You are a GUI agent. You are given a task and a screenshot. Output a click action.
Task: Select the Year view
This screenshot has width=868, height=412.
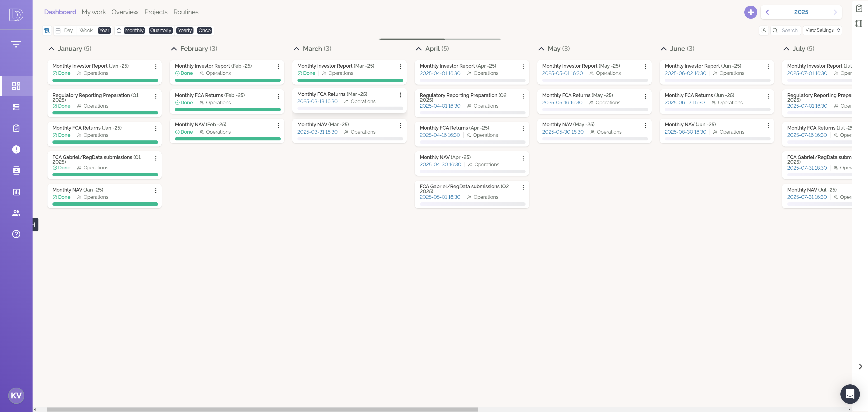point(104,30)
